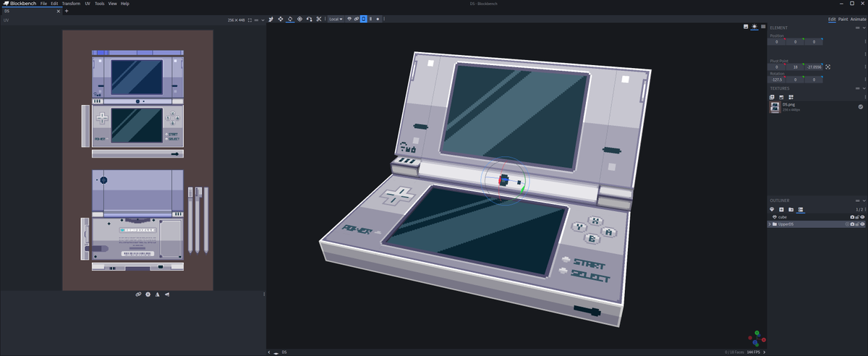The height and width of the screenshot is (356, 868).
Task: Click the screenshot icon atop the viewport
Action: (x=746, y=27)
